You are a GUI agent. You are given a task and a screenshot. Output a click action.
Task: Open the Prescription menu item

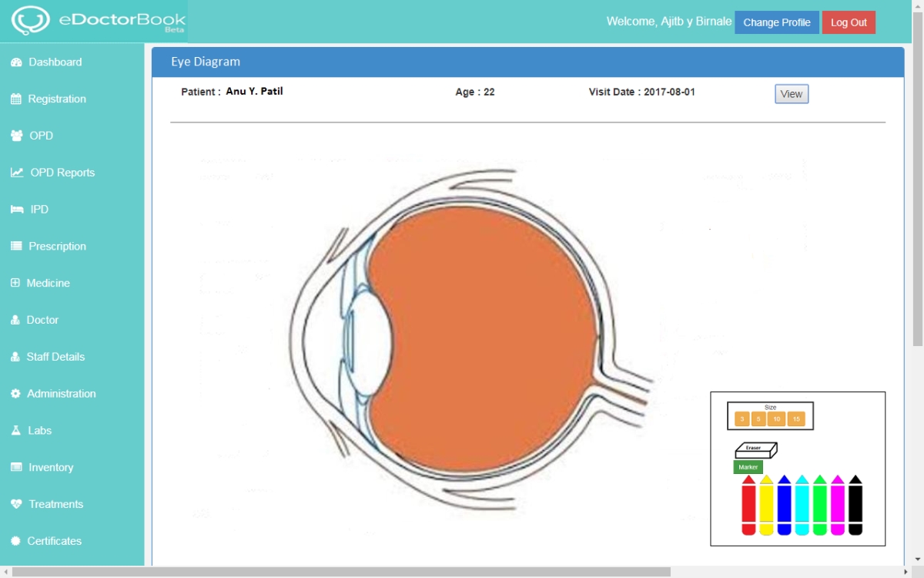(x=57, y=247)
